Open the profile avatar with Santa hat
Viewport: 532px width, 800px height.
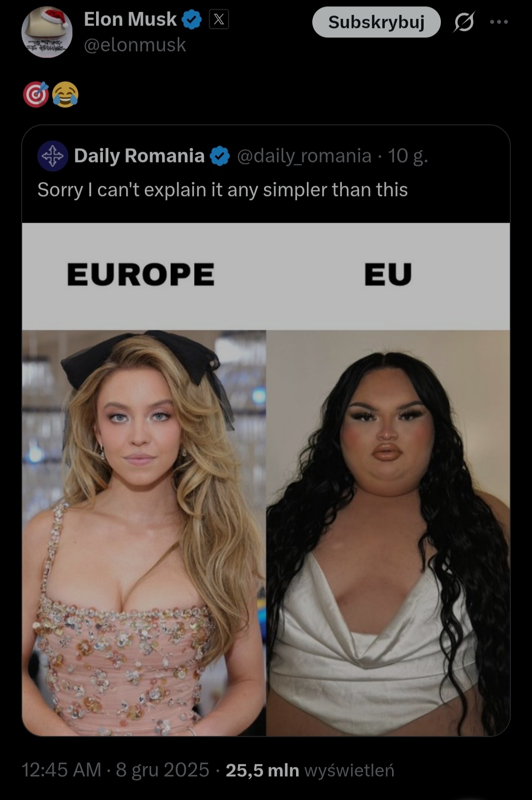(x=47, y=32)
